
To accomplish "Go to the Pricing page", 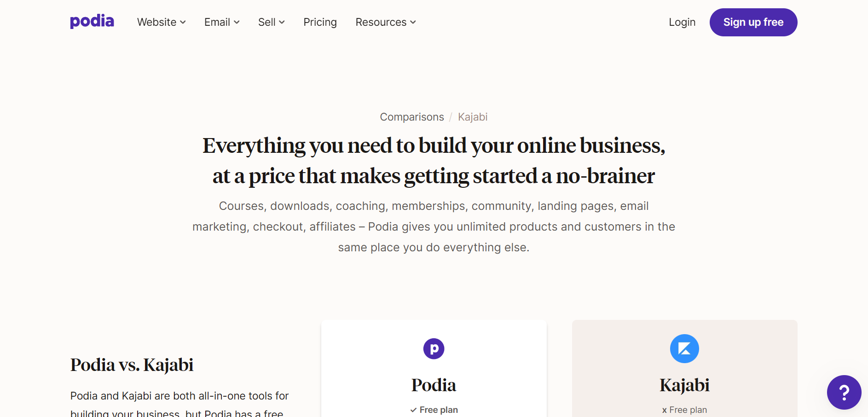I will (320, 22).
